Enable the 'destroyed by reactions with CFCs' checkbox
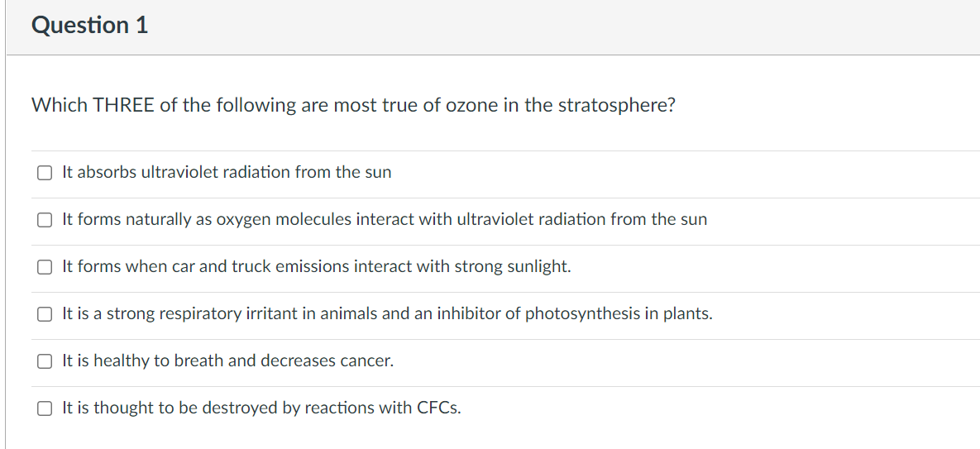The height and width of the screenshot is (449, 980). coord(44,408)
